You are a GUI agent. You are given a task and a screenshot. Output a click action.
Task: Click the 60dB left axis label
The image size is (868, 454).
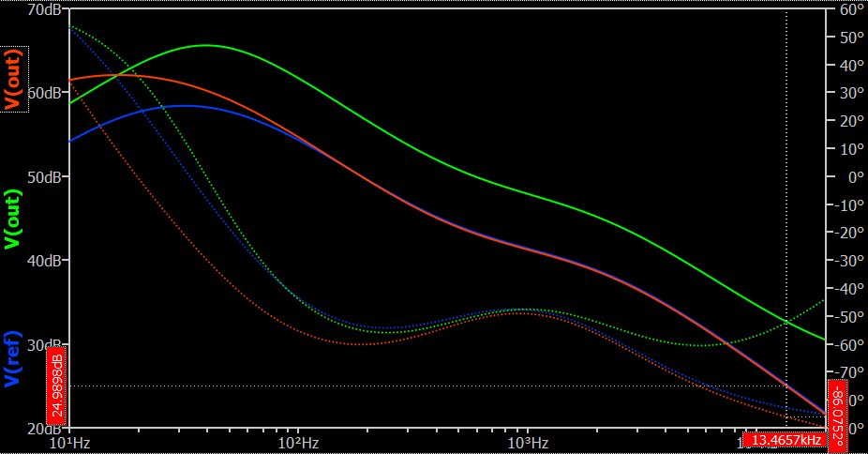pos(44,93)
